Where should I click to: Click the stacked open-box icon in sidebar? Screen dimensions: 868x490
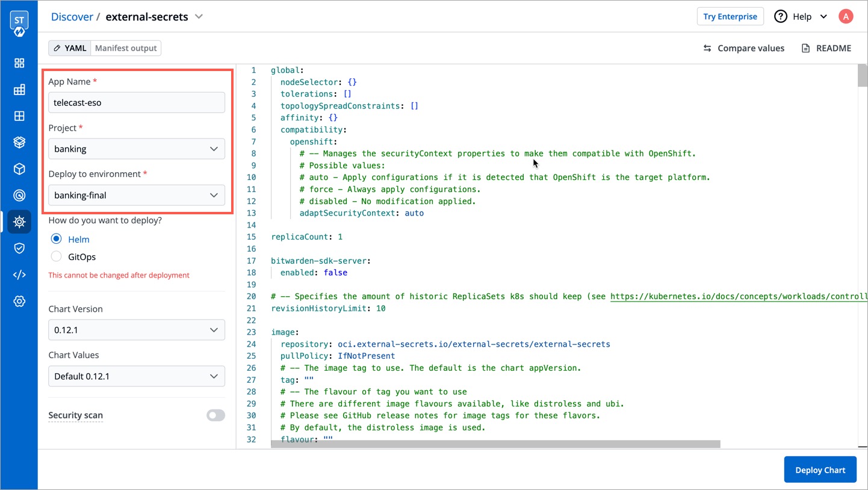[19, 143]
